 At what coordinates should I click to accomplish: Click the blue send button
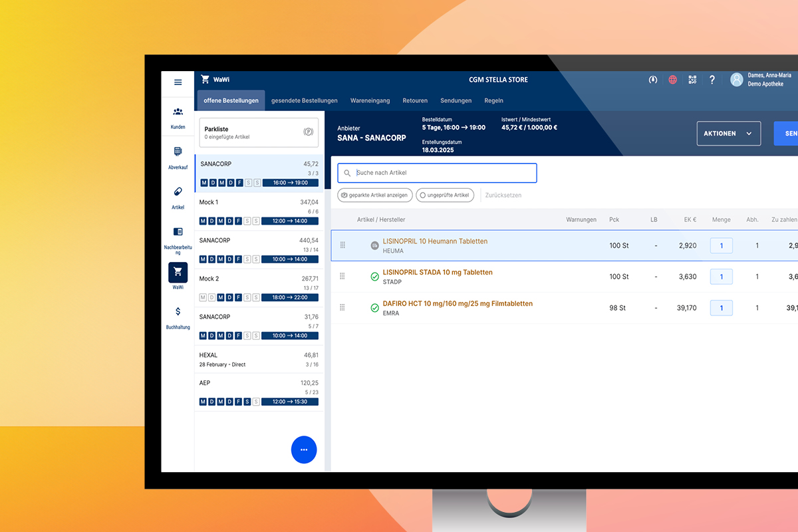(x=786, y=134)
